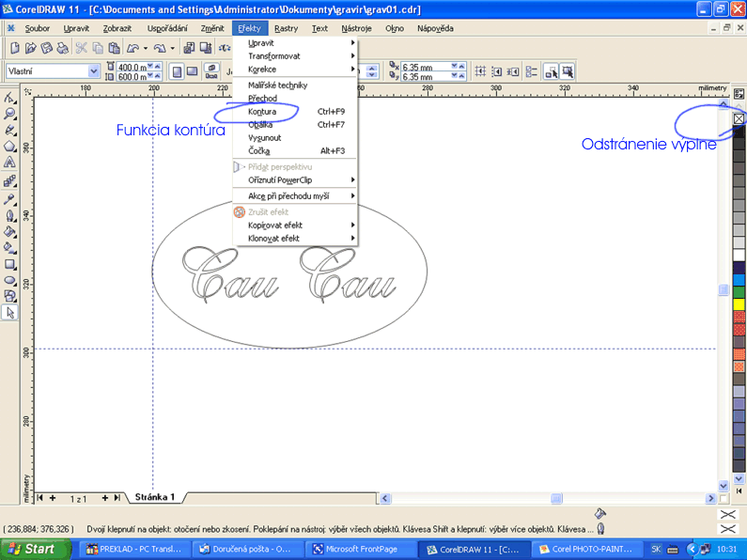Select the Interactive Fill tool
The image size is (747, 560).
point(9,248)
